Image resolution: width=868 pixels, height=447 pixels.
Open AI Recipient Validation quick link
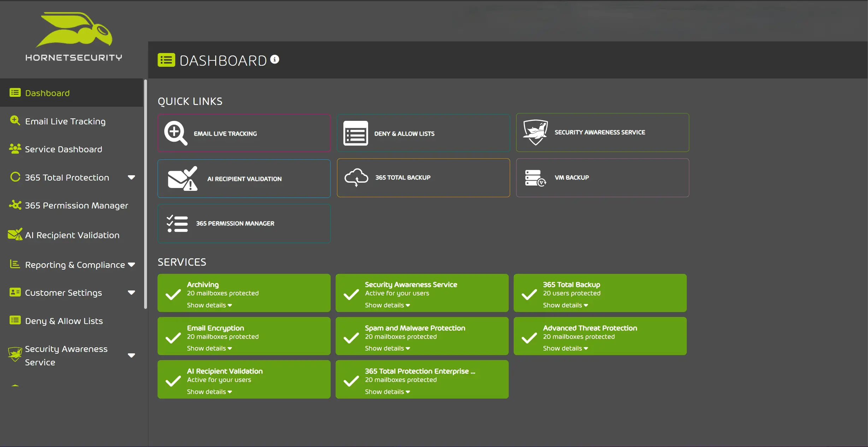pos(244,178)
